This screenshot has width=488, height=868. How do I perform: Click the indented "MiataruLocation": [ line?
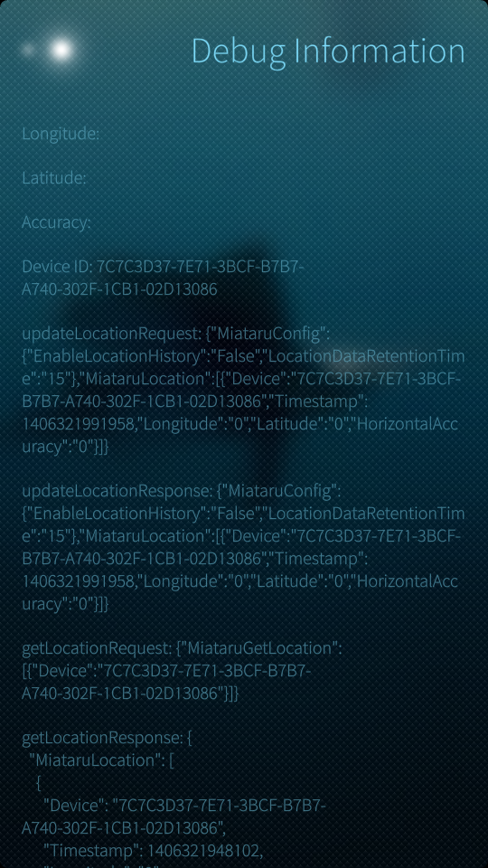(102, 760)
